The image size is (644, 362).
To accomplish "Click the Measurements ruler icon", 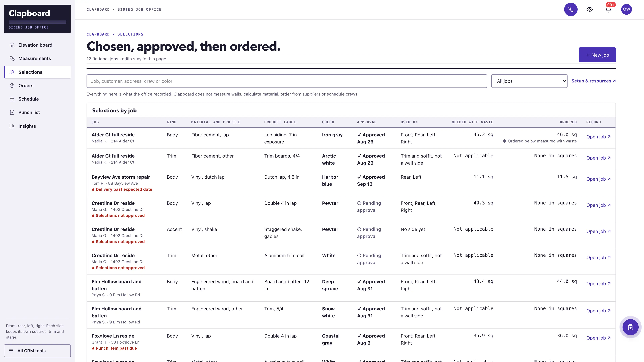I will [x=12, y=58].
